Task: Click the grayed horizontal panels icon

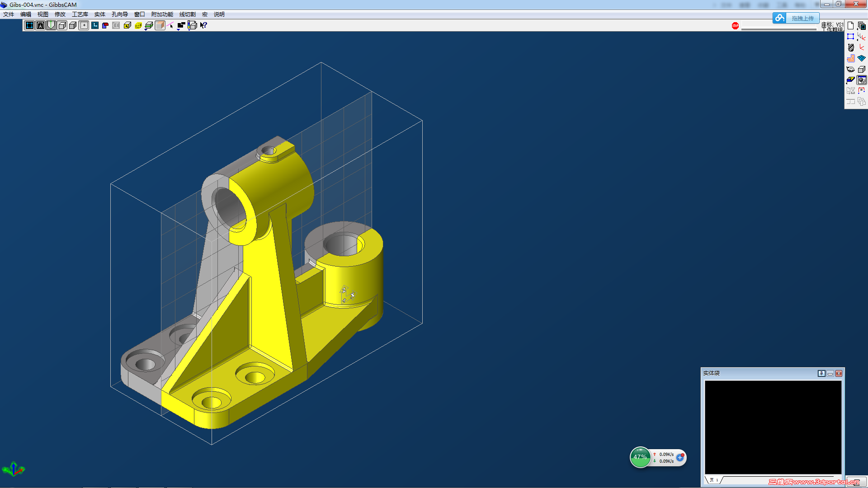Action: click(x=850, y=102)
